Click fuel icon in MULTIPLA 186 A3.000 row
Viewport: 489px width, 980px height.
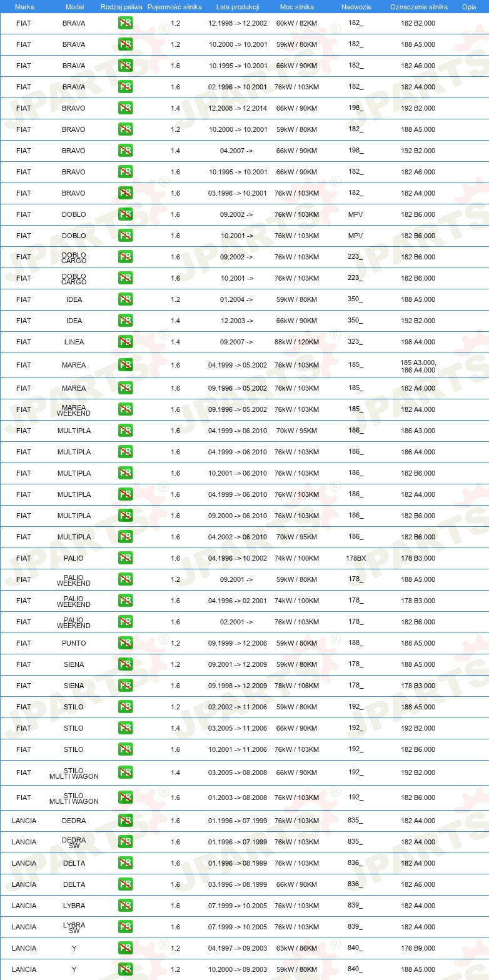tap(125, 431)
